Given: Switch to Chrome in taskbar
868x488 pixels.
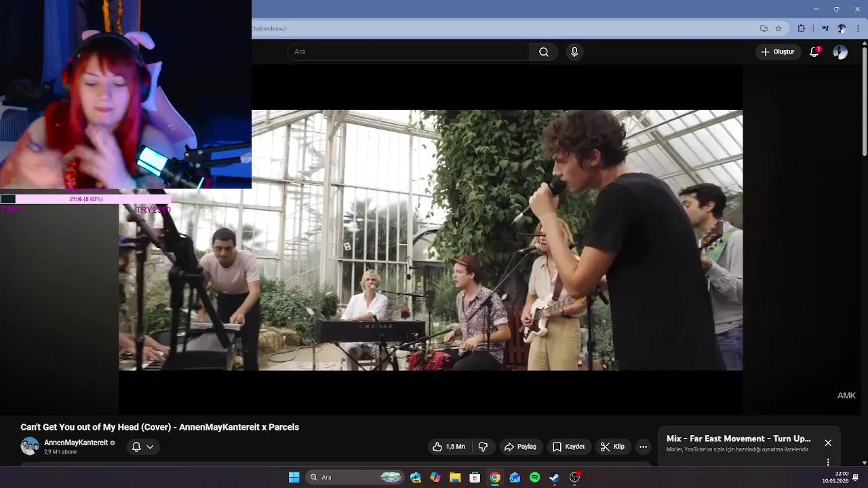Looking at the screenshot, I should tap(495, 477).
